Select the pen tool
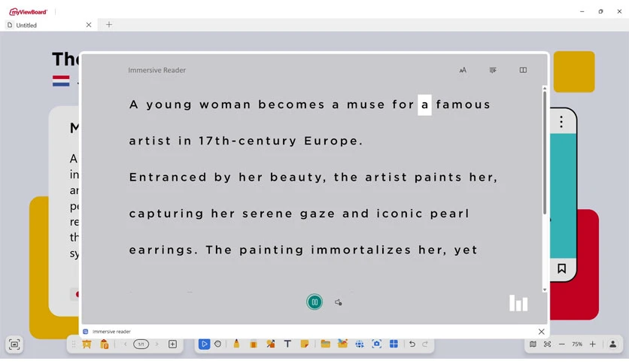 (236, 344)
